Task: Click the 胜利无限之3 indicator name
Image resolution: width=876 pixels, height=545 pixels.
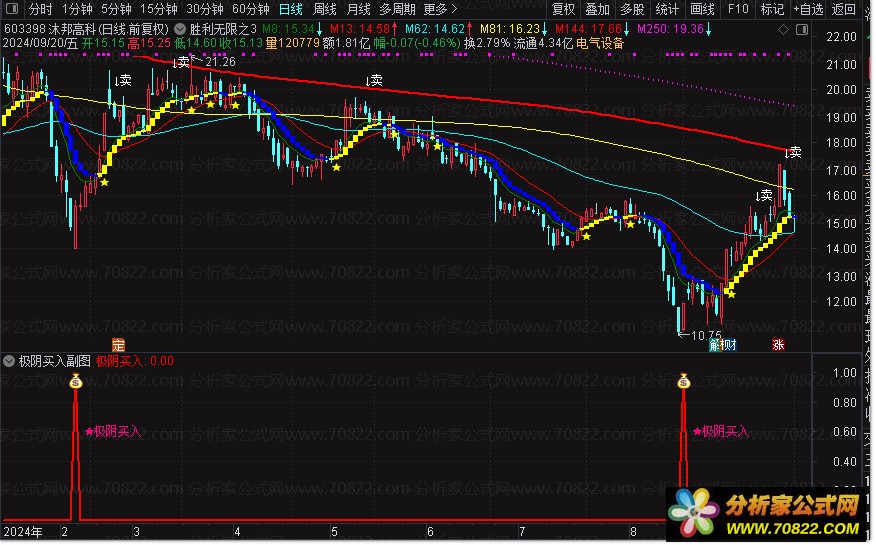Action: [223, 29]
